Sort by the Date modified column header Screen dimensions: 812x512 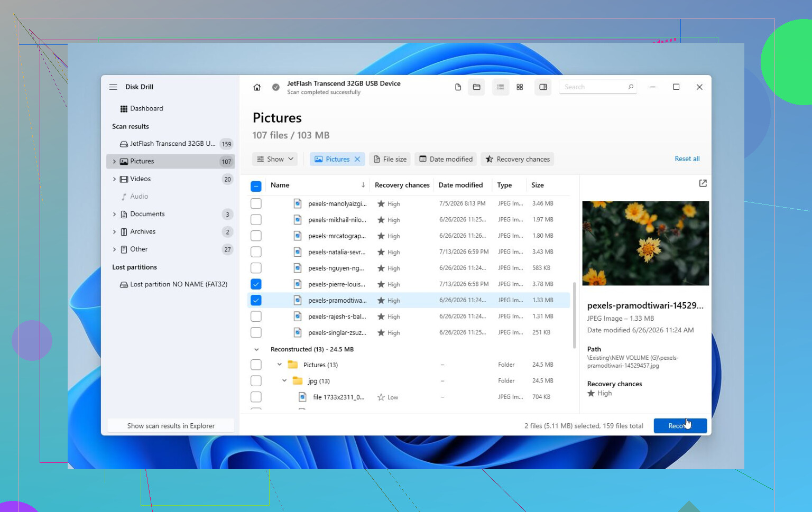click(460, 185)
